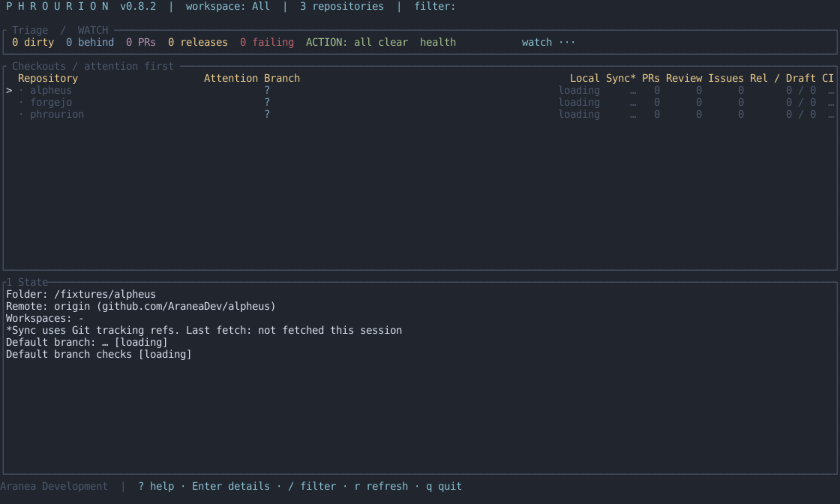Click '3 repositories' in header
This screenshot has width=840, height=504.
point(342,7)
